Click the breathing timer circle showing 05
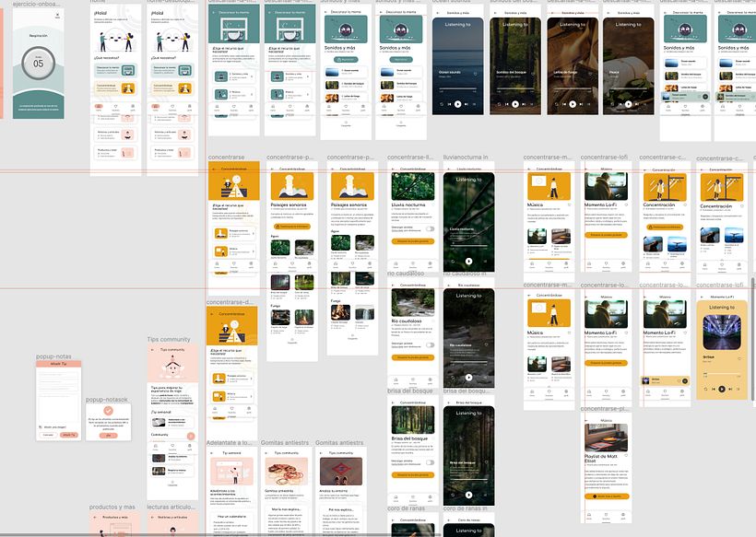This screenshot has height=537, width=756. [38, 64]
